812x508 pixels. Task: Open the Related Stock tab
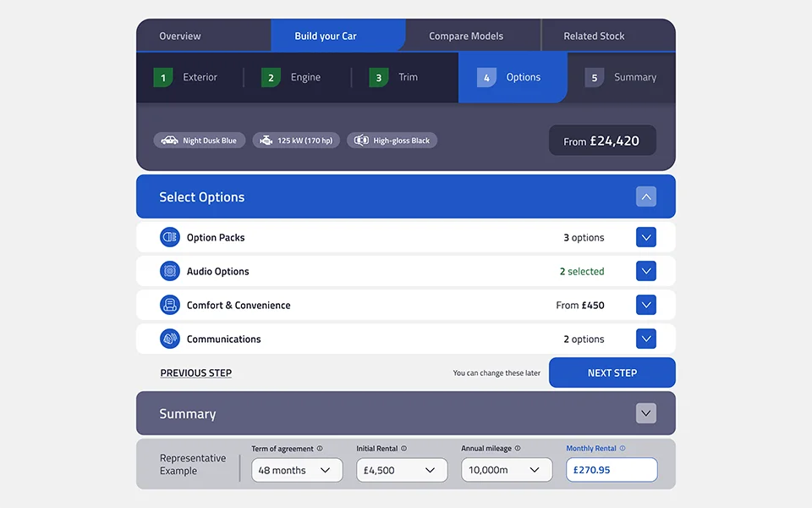594,36
